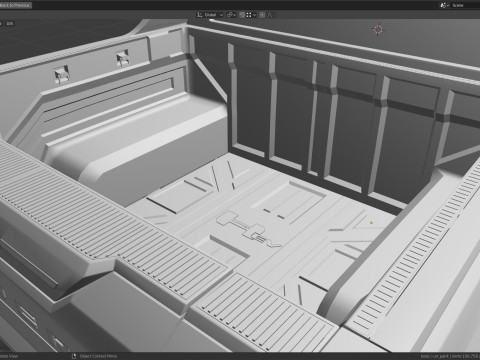Toggle proportional editing circle icon
Viewport: 480px width, 360px height.
(262, 15)
